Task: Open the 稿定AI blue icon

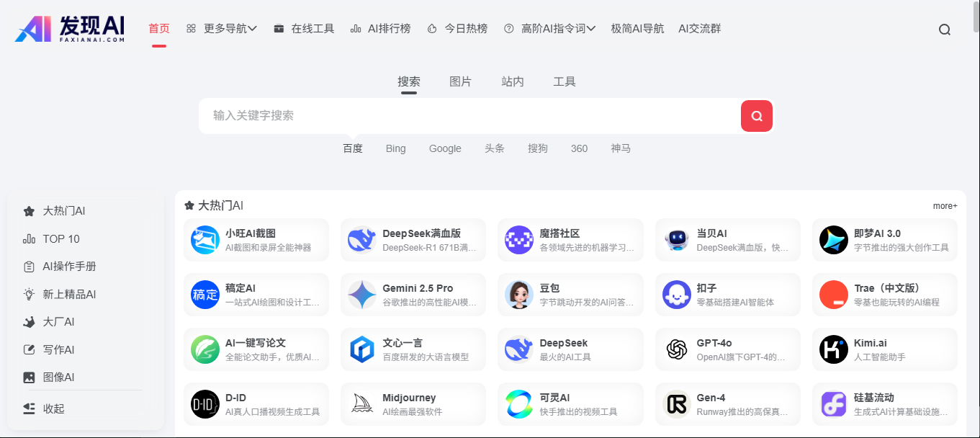Action: tap(205, 295)
